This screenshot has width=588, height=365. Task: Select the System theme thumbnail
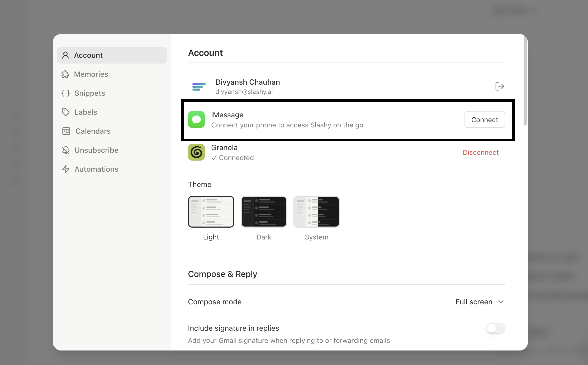click(x=317, y=212)
